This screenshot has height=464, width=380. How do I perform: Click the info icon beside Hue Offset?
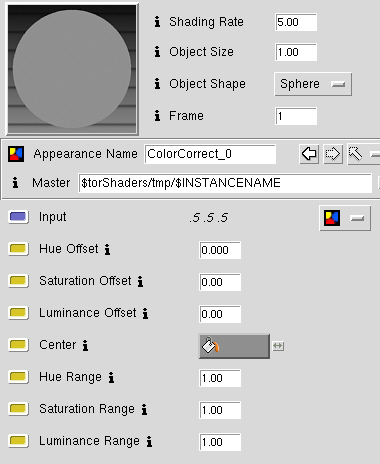pyautogui.click(x=107, y=249)
